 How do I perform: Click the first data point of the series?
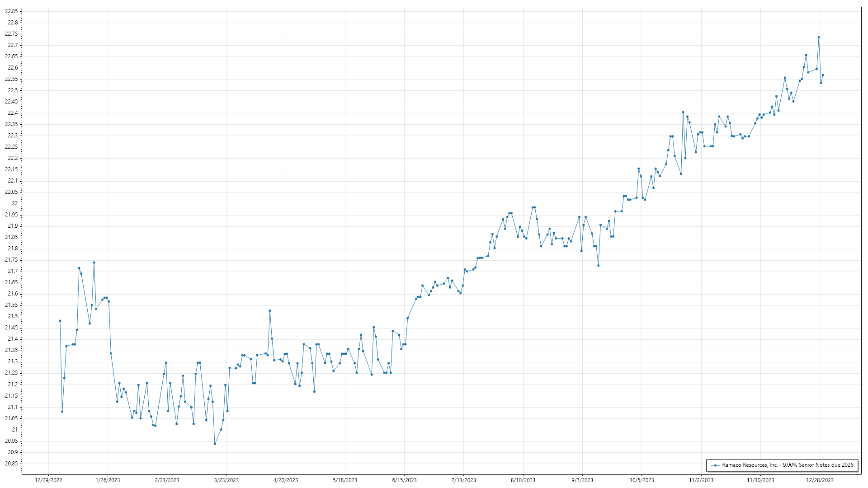pyautogui.click(x=60, y=321)
